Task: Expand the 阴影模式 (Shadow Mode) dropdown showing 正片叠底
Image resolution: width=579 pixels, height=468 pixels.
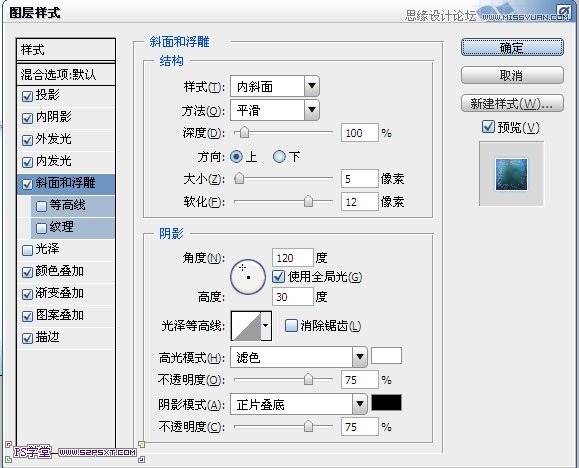Action: coord(298,404)
